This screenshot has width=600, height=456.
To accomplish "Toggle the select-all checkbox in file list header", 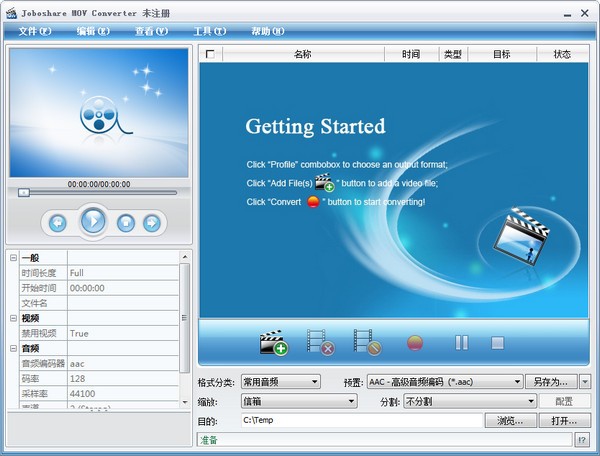I will coord(209,55).
